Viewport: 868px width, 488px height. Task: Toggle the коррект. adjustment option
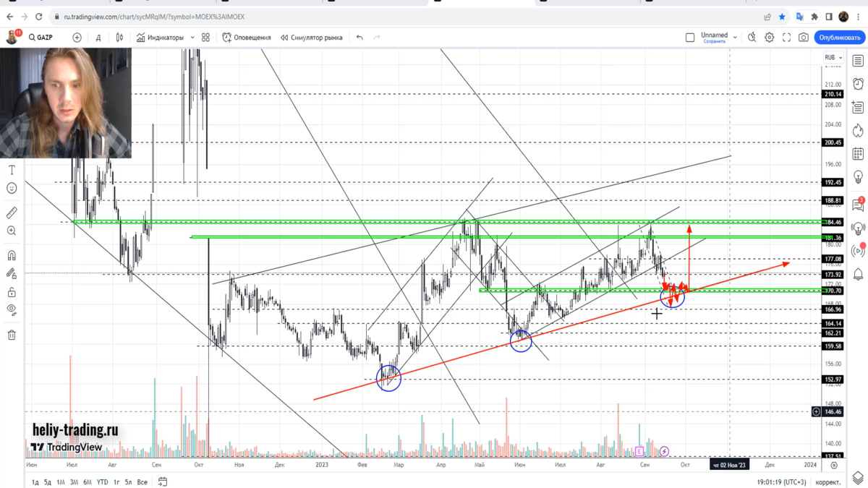point(830,482)
